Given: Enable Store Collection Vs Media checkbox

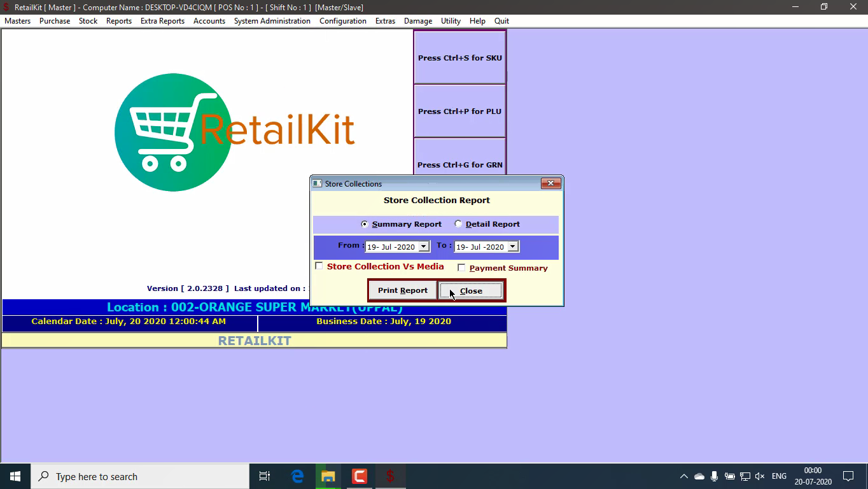Looking at the screenshot, I should (319, 266).
